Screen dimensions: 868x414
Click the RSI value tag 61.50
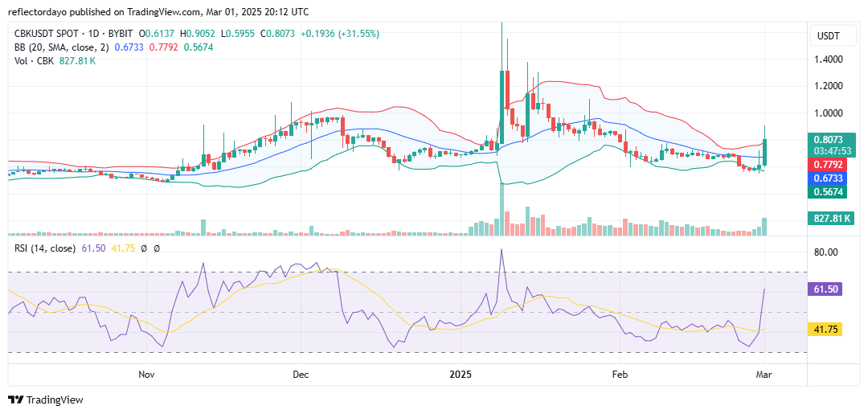tap(826, 289)
